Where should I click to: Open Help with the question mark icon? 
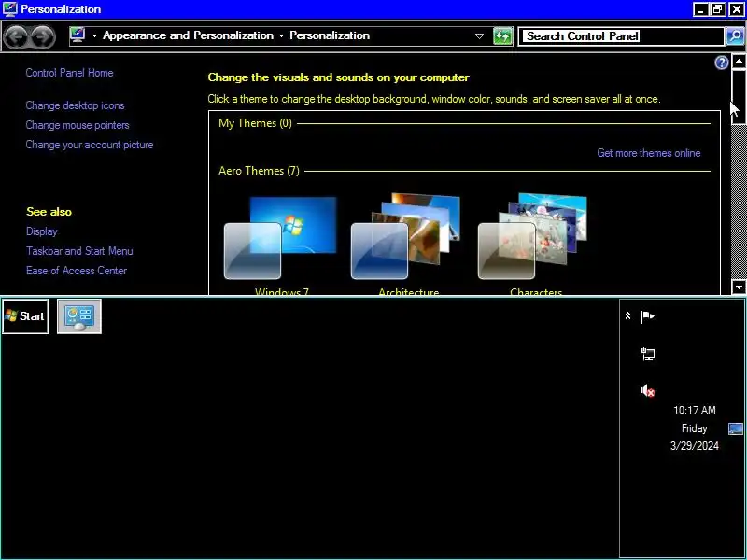(x=722, y=63)
